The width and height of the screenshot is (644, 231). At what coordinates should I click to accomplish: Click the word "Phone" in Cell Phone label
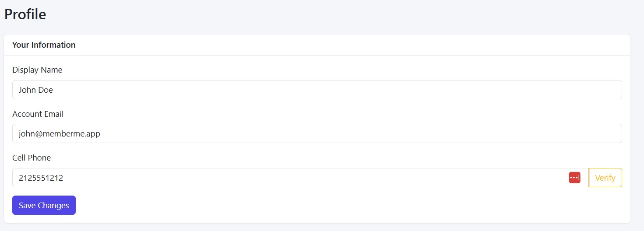coord(39,158)
